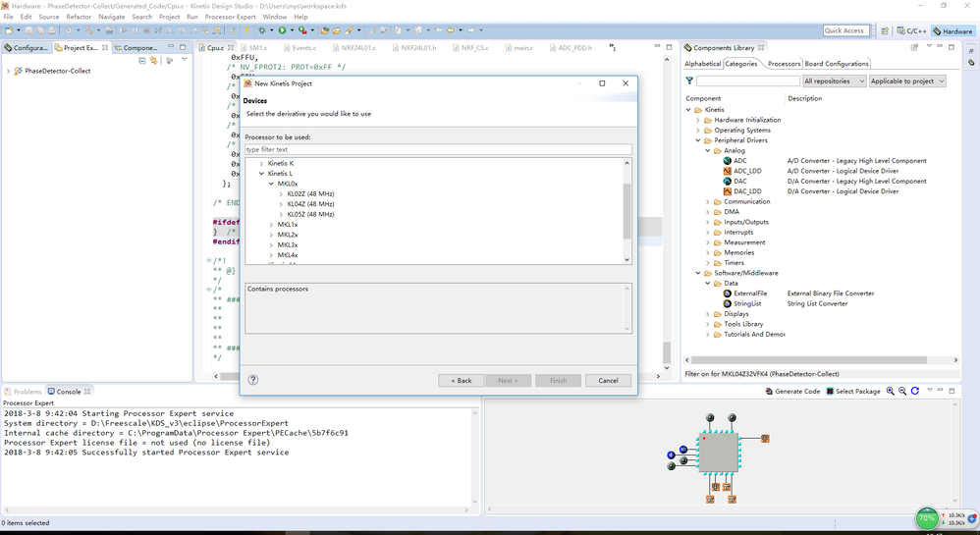
Task: Open the Applicable to project dropdown
Action: pyautogui.click(x=907, y=81)
